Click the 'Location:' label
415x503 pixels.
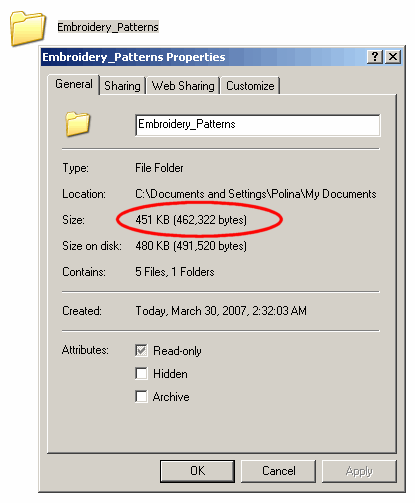tap(84, 194)
